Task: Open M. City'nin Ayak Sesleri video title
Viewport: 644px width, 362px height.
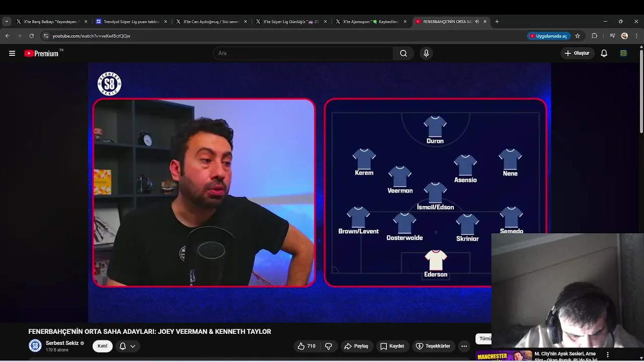Action: 565,356
